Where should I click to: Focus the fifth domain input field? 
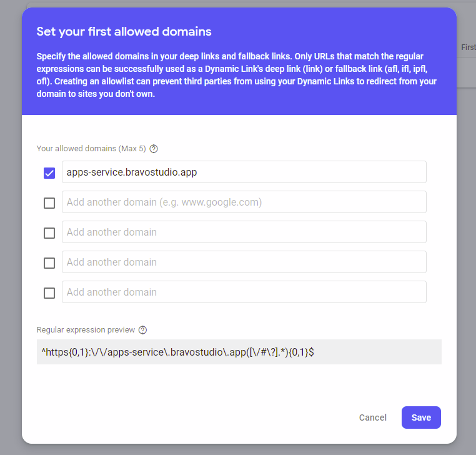[244, 292]
